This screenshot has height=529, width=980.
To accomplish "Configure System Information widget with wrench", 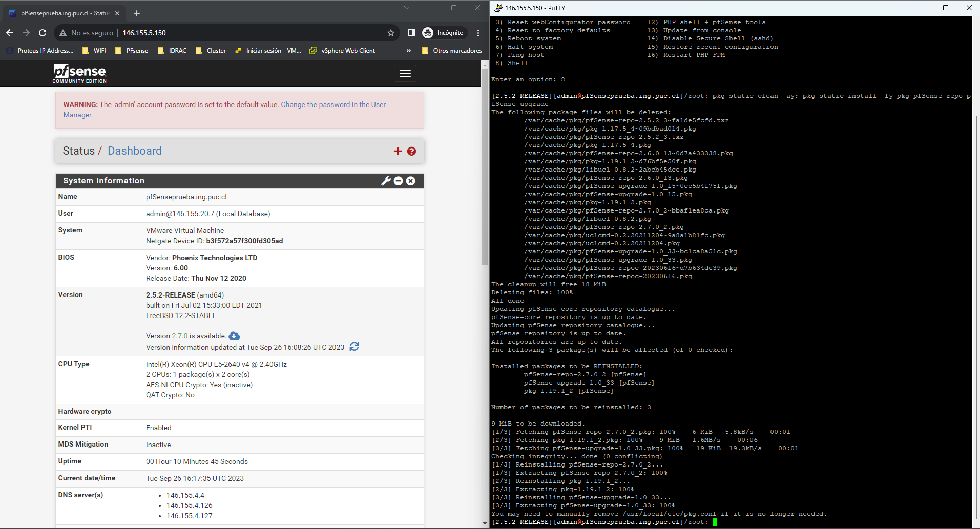I will [x=386, y=181].
